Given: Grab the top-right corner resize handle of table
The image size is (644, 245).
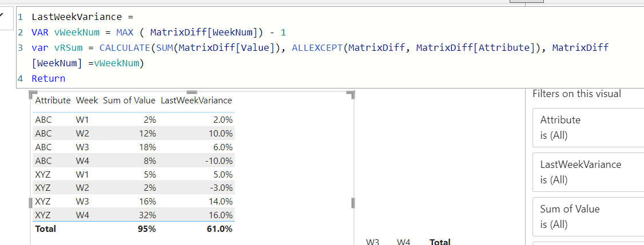Looking at the screenshot, I should (x=351, y=95).
